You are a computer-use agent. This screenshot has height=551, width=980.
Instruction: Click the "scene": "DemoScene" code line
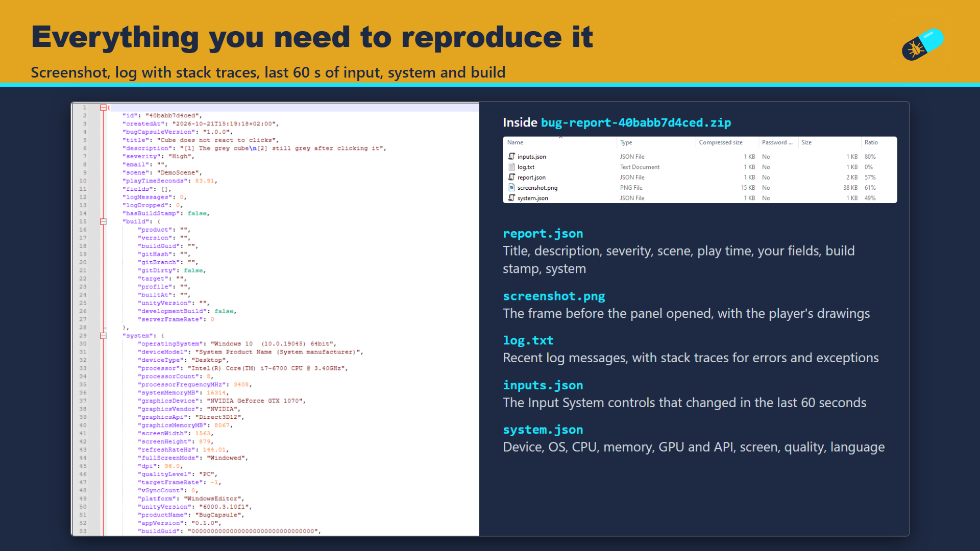pyautogui.click(x=162, y=172)
